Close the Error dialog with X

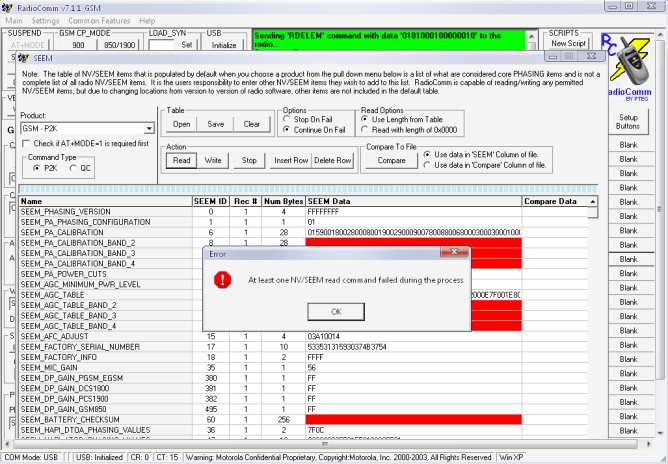coord(454,252)
